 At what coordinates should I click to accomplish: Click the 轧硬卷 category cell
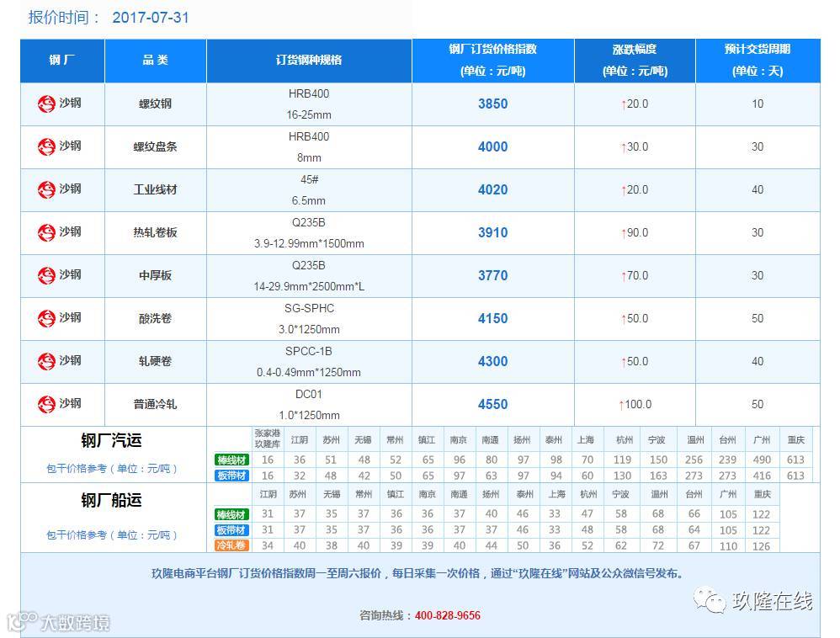click(156, 361)
